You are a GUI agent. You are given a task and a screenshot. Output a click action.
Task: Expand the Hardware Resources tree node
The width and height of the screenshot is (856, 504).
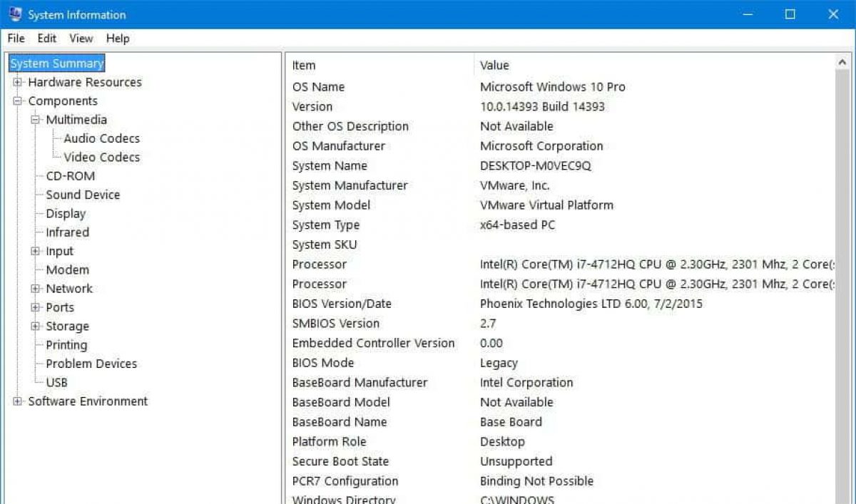pyautogui.click(x=18, y=82)
